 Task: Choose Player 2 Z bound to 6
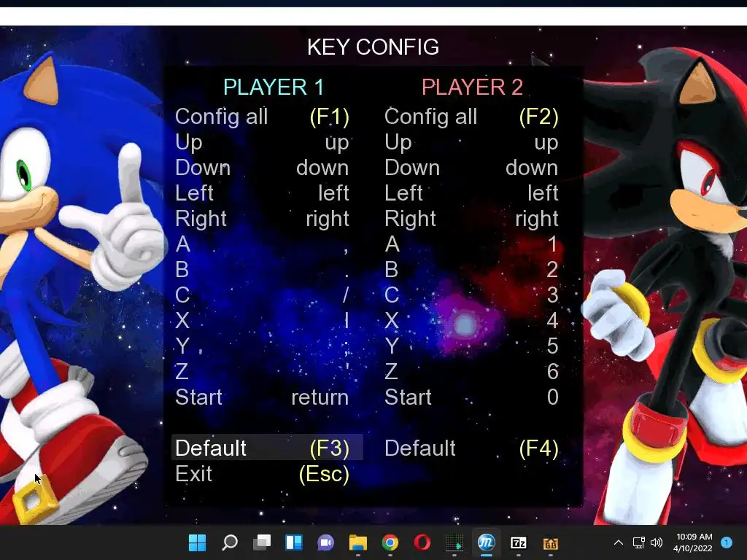471,371
